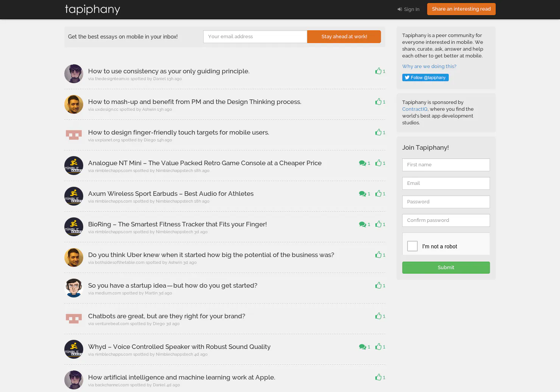Check the I'm not a robot checkbox
Screen dimensions: 560x392
coord(412,246)
